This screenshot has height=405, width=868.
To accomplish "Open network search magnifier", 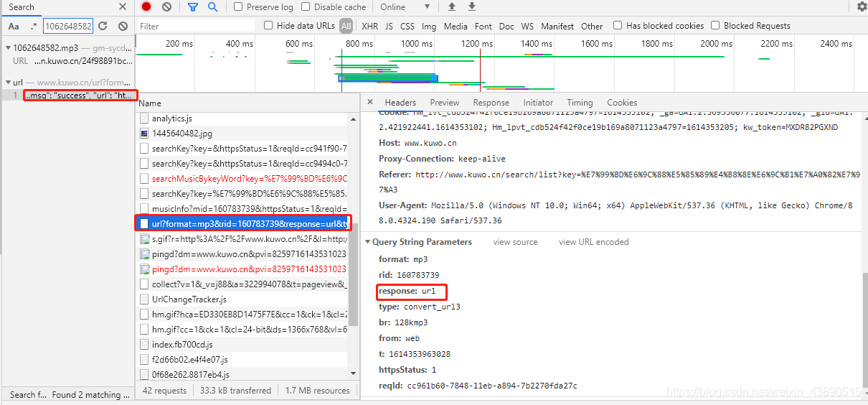I will coord(212,6).
